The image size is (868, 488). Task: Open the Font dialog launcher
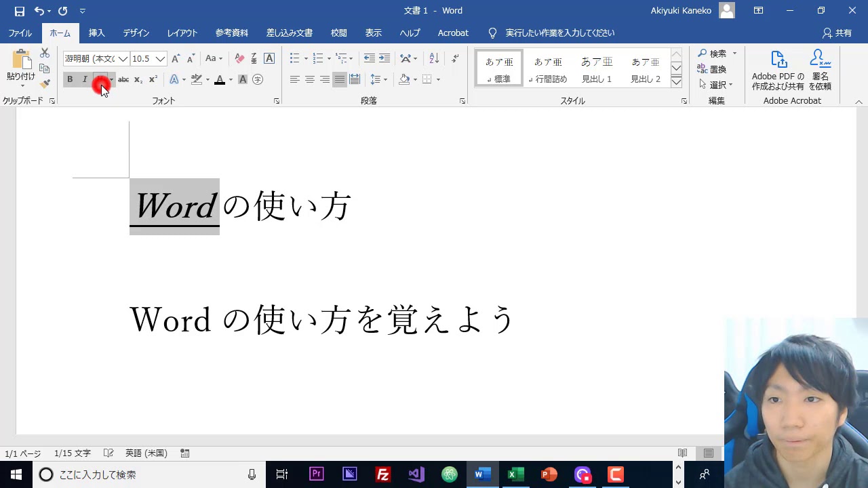[277, 101]
